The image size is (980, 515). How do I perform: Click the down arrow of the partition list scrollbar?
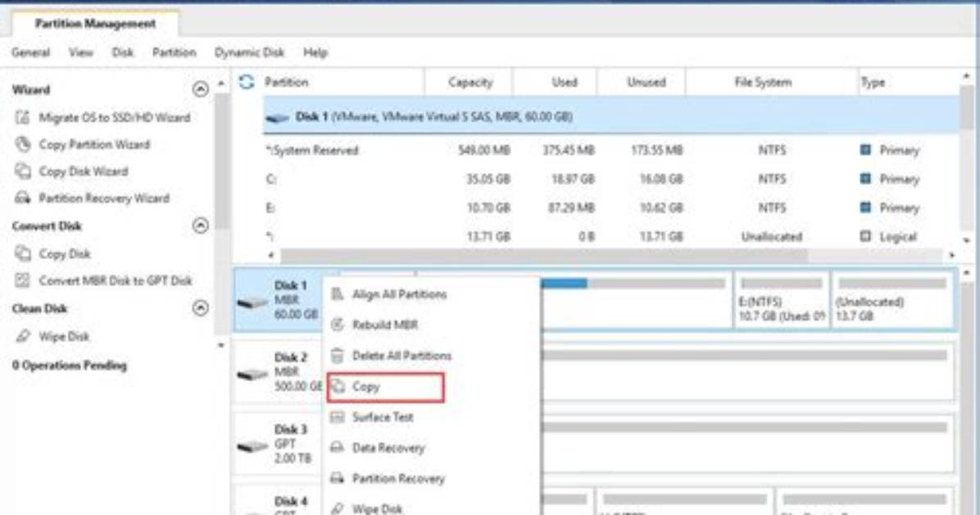coord(967,240)
